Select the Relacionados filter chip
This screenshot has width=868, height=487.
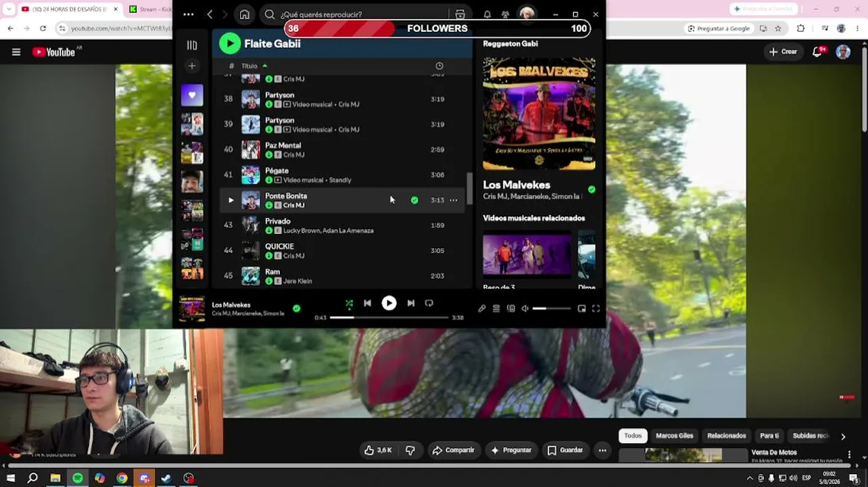(727, 436)
